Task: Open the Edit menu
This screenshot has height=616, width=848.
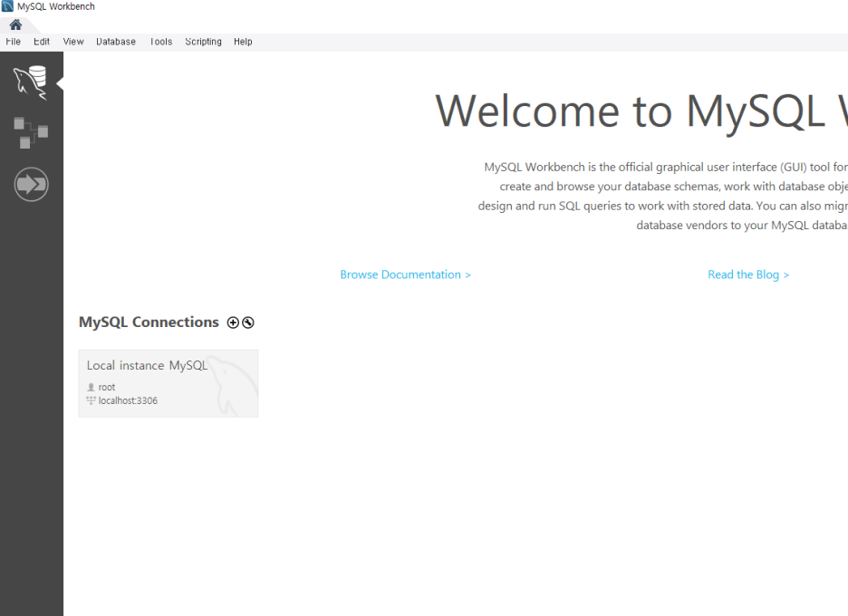Action: tap(42, 42)
